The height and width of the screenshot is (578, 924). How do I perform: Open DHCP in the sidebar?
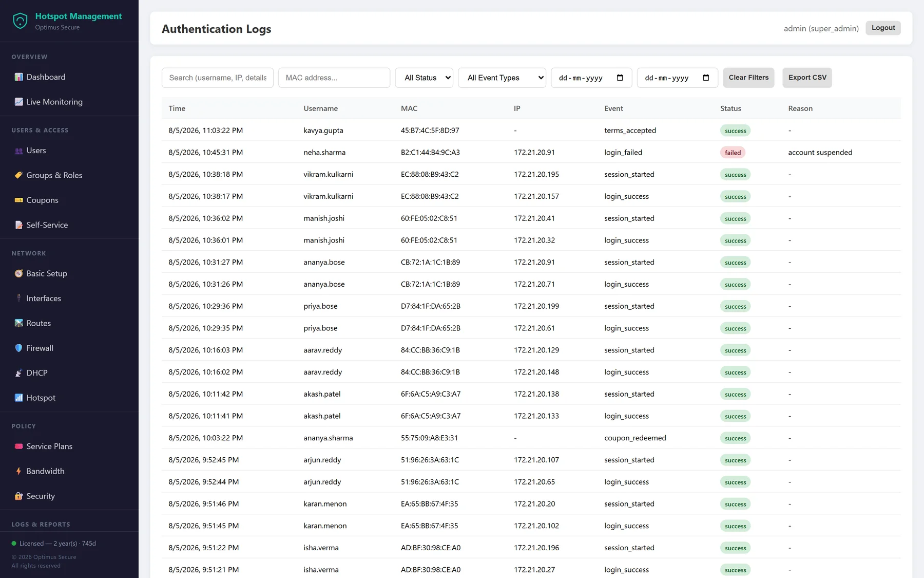click(37, 373)
